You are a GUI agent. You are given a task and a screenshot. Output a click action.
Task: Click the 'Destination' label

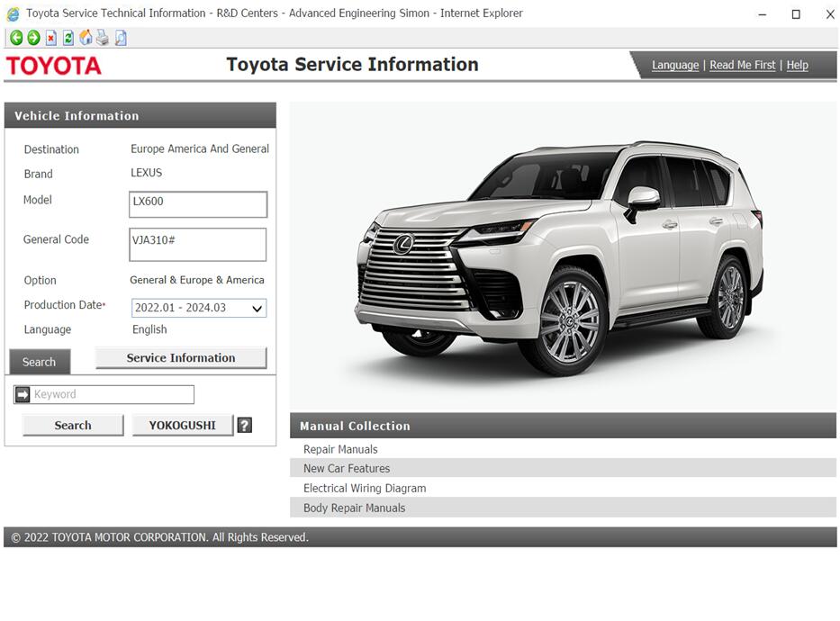point(51,149)
